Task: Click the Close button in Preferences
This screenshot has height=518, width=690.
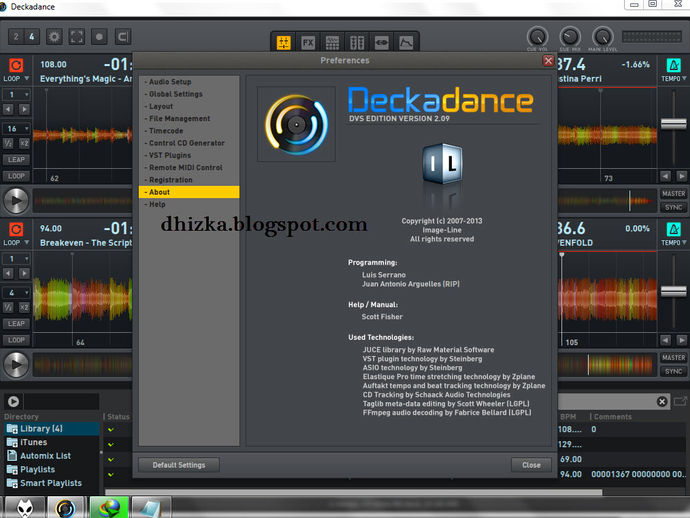Action: click(531, 465)
